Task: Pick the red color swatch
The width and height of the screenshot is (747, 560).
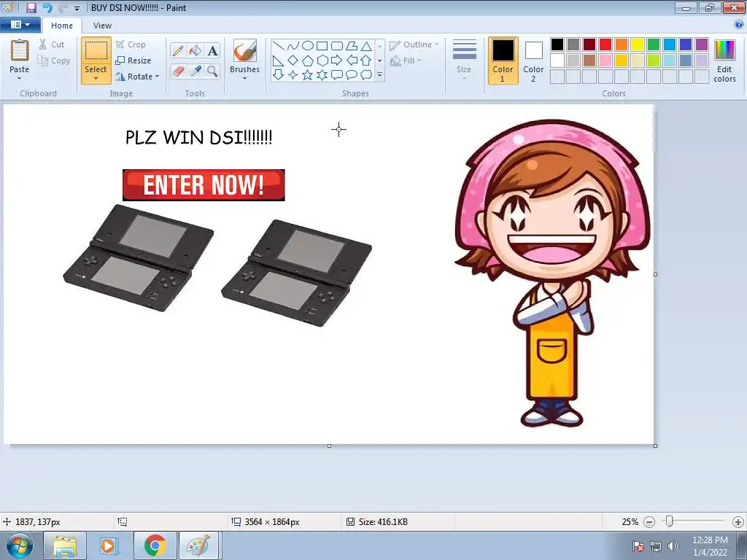Action: tap(605, 44)
